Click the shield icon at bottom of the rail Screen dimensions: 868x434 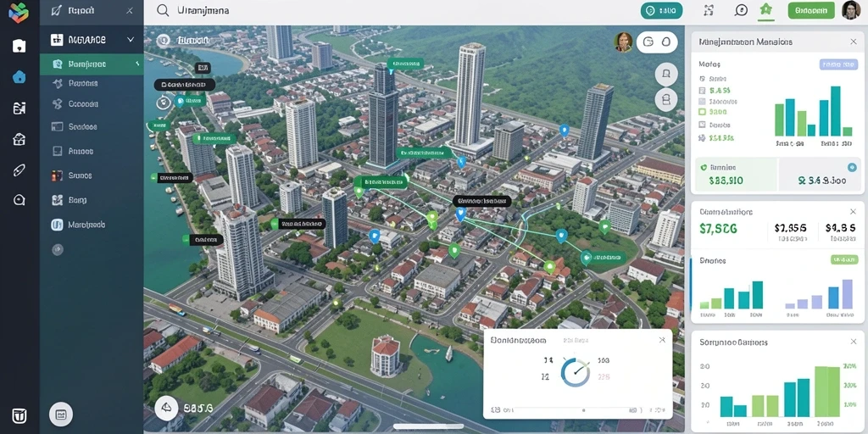[x=19, y=415]
